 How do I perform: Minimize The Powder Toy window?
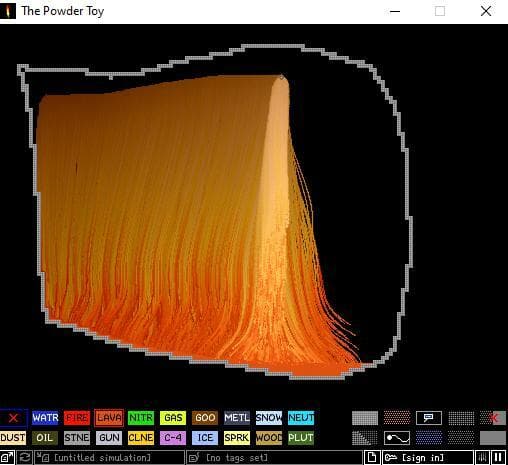tap(395, 11)
